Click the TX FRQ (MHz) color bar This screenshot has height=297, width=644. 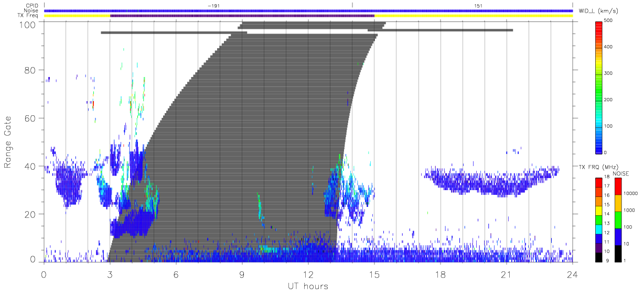pyautogui.click(x=599, y=219)
